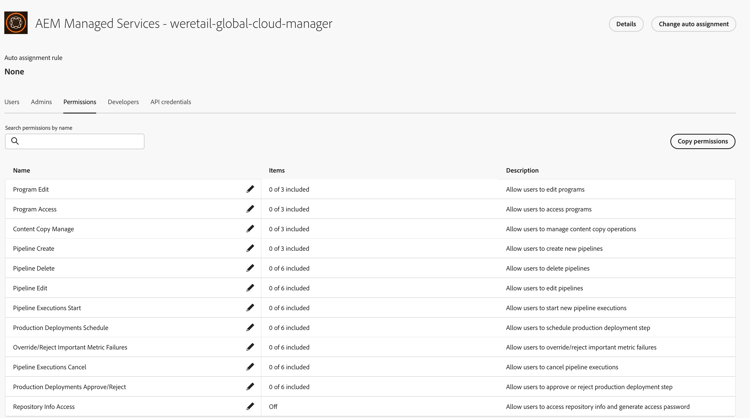Click the Details button

626,24
